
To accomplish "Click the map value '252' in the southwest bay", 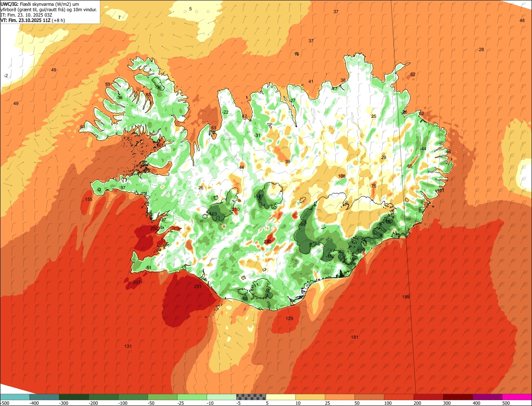I will click(154, 228).
